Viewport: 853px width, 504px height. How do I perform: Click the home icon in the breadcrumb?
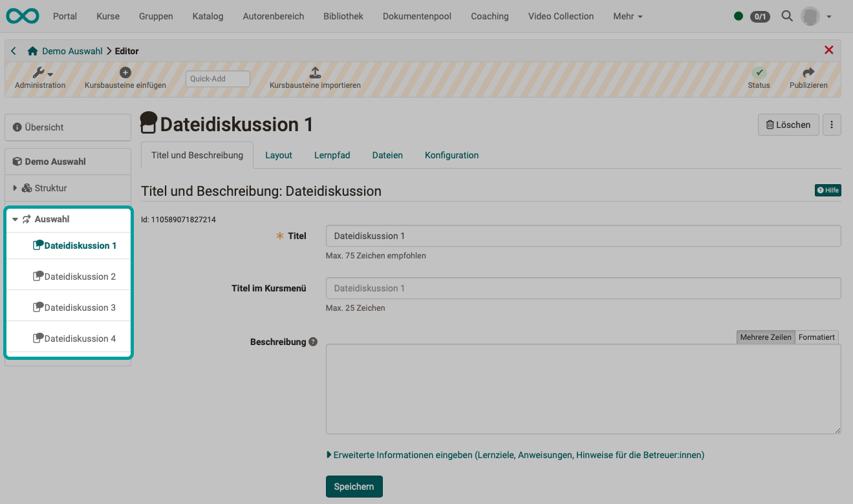click(32, 50)
